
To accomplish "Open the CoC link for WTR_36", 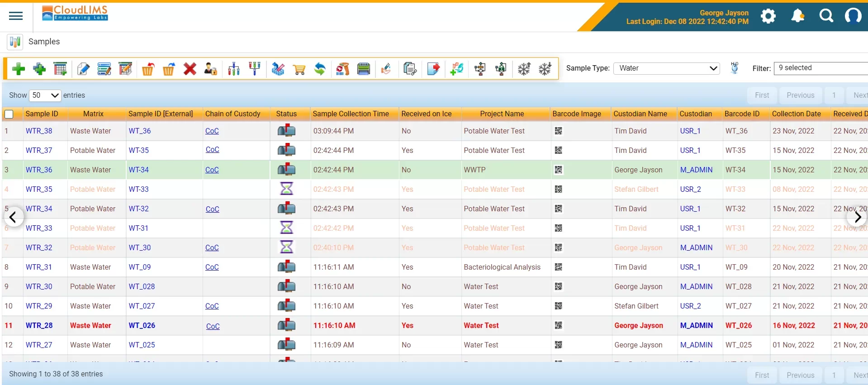I will (x=212, y=170).
